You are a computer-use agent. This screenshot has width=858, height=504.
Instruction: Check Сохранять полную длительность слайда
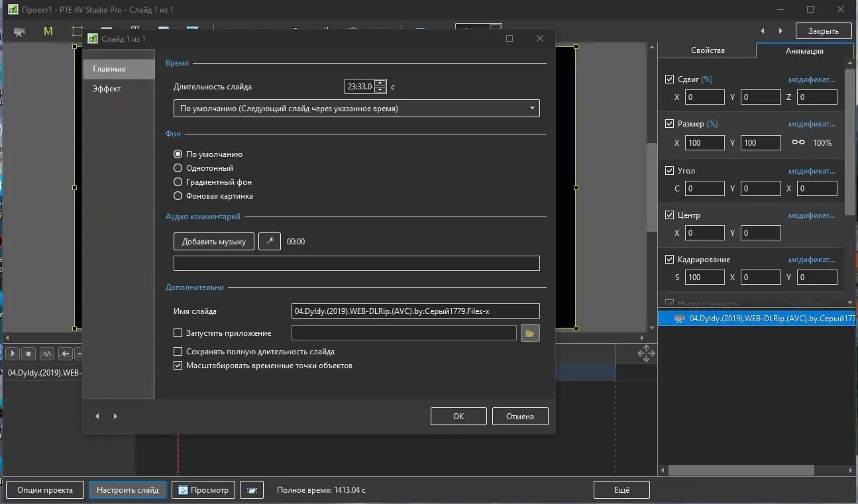tap(178, 352)
